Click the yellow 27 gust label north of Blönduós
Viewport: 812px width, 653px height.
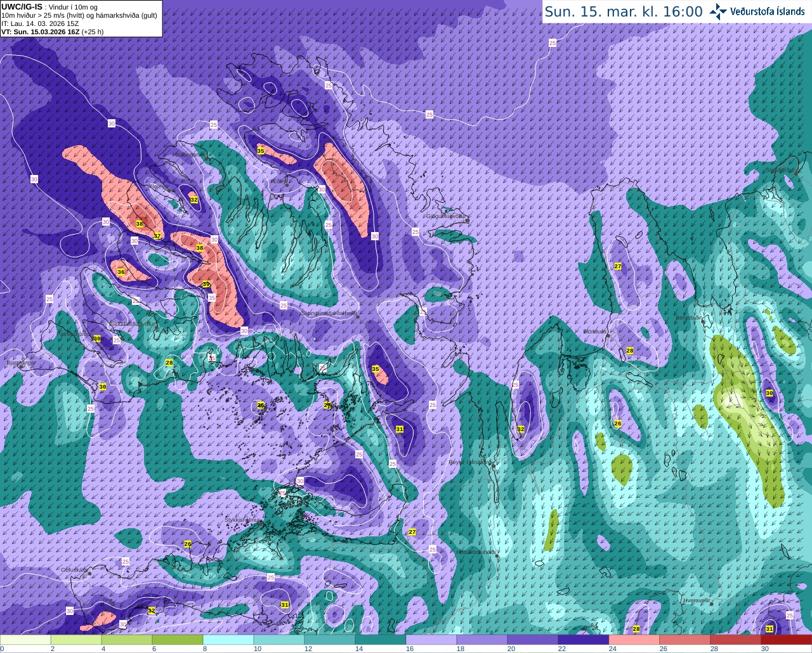[x=618, y=267]
